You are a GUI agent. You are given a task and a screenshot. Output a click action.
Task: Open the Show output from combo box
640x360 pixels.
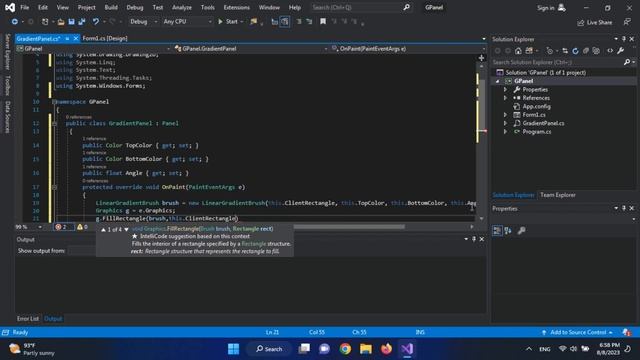[x=82, y=251]
